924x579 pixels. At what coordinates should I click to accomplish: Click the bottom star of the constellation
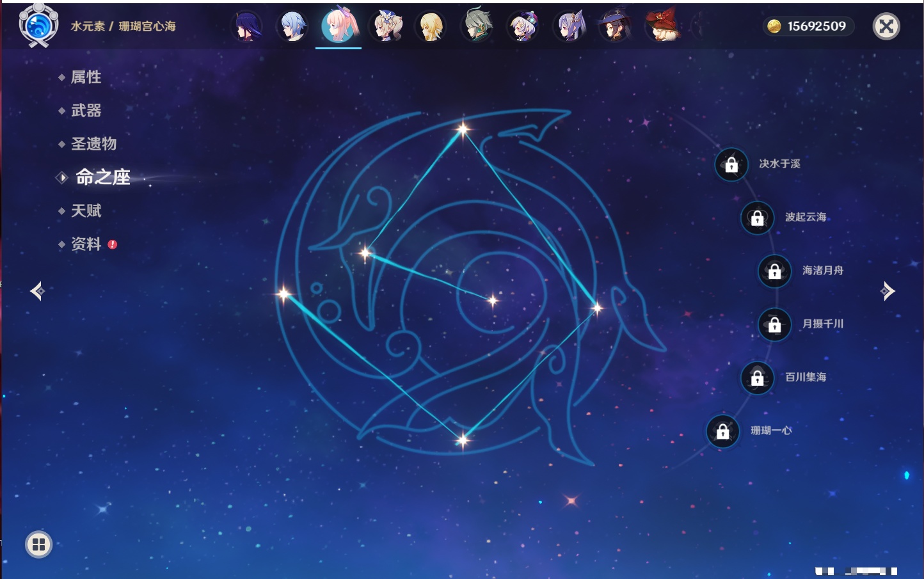463,440
